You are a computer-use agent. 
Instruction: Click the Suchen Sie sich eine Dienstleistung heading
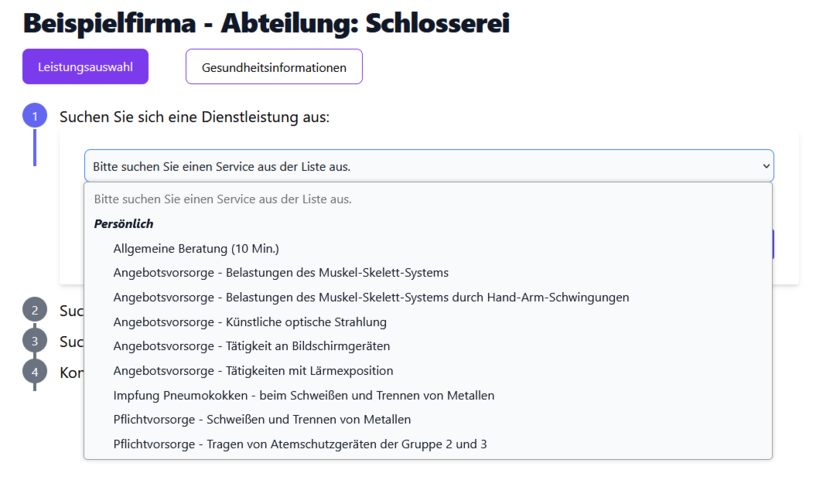click(x=194, y=117)
